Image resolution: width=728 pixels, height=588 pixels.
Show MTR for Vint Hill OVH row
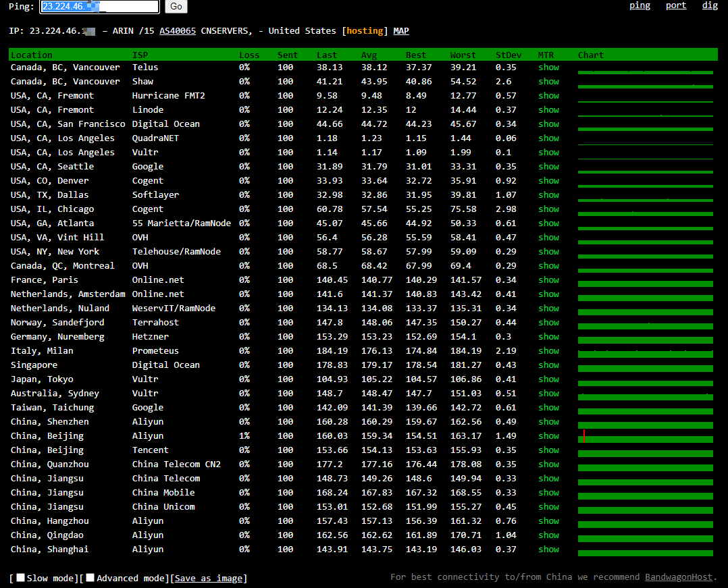click(548, 237)
